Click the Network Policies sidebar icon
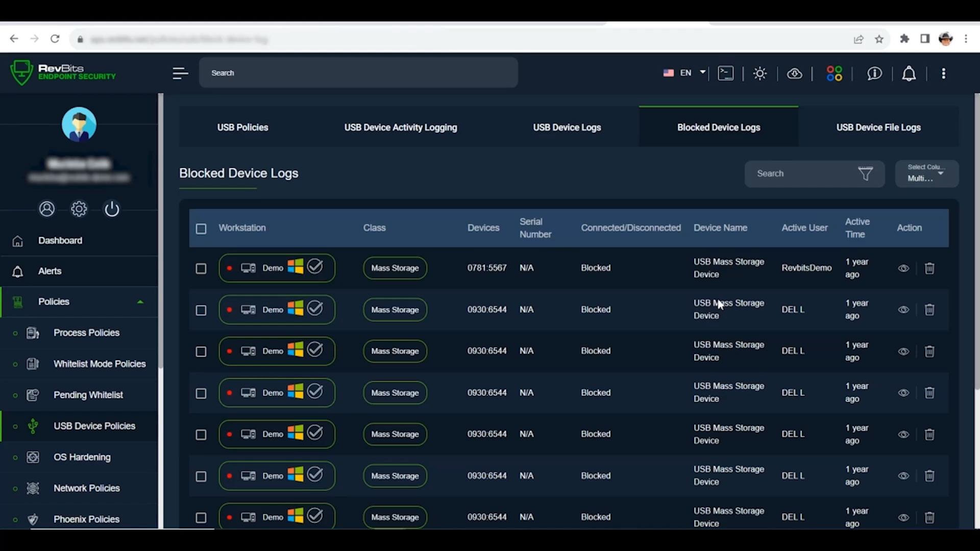The width and height of the screenshot is (980, 551). pyautogui.click(x=32, y=488)
